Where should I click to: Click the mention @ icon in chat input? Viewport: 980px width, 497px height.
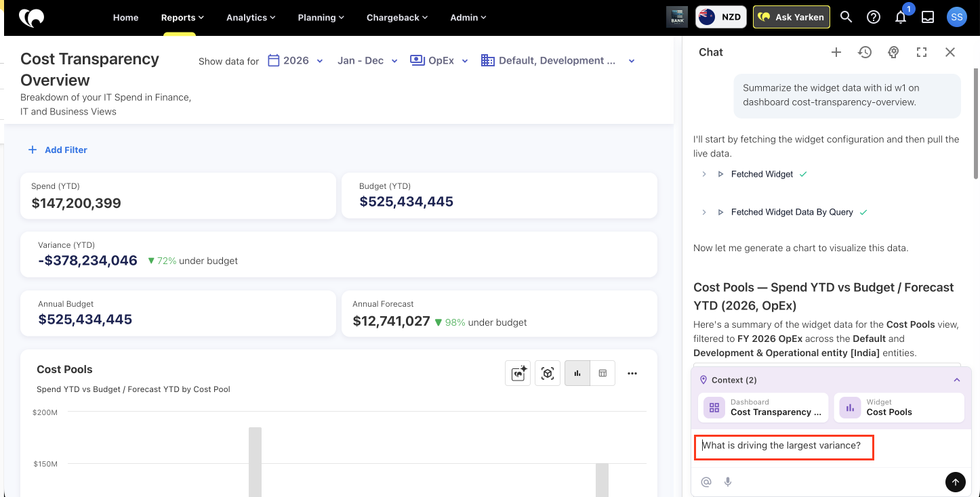tap(706, 482)
